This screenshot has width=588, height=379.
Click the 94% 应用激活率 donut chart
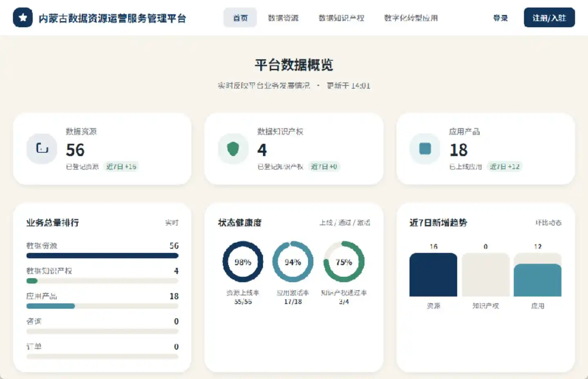click(293, 262)
